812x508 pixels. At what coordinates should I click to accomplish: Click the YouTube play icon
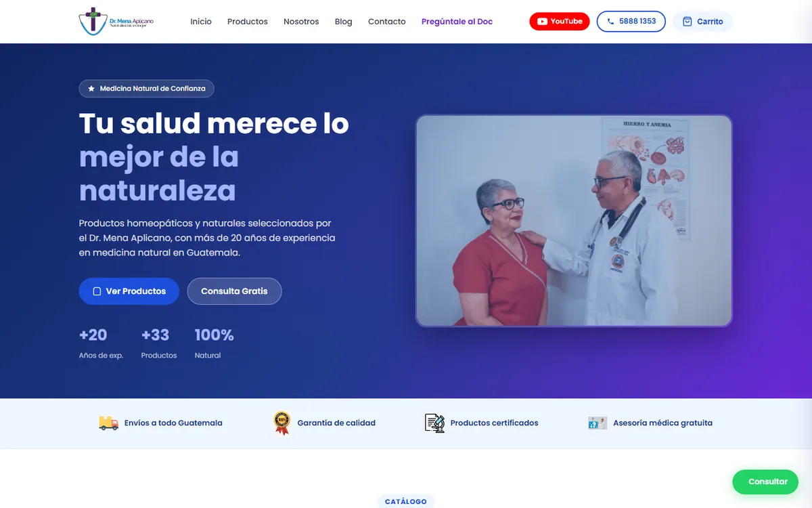542,22
